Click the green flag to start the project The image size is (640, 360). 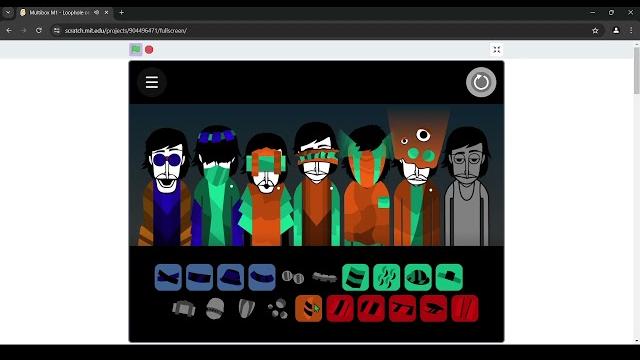pos(136,49)
